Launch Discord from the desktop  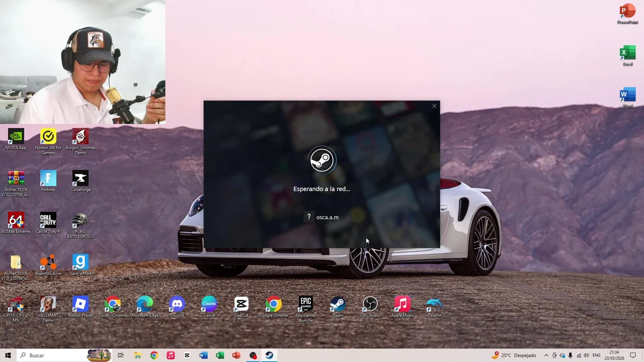pos(177,307)
